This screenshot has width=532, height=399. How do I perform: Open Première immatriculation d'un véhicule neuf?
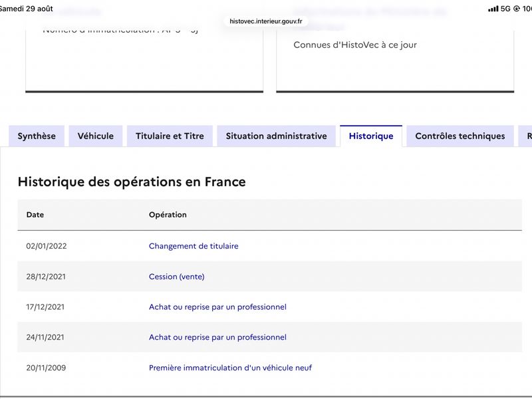(x=230, y=368)
